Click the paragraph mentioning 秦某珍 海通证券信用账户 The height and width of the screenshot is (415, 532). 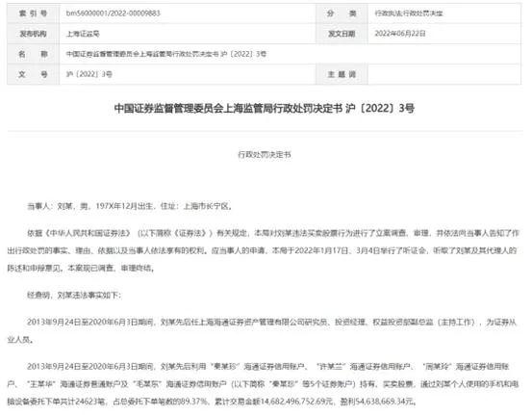[264, 384]
